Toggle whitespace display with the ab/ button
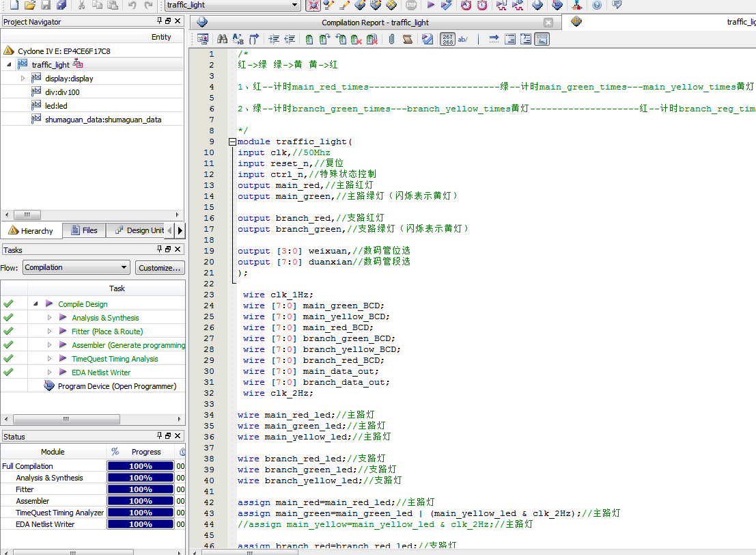This screenshot has width=756, height=555. pyautogui.click(x=463, y=39)
